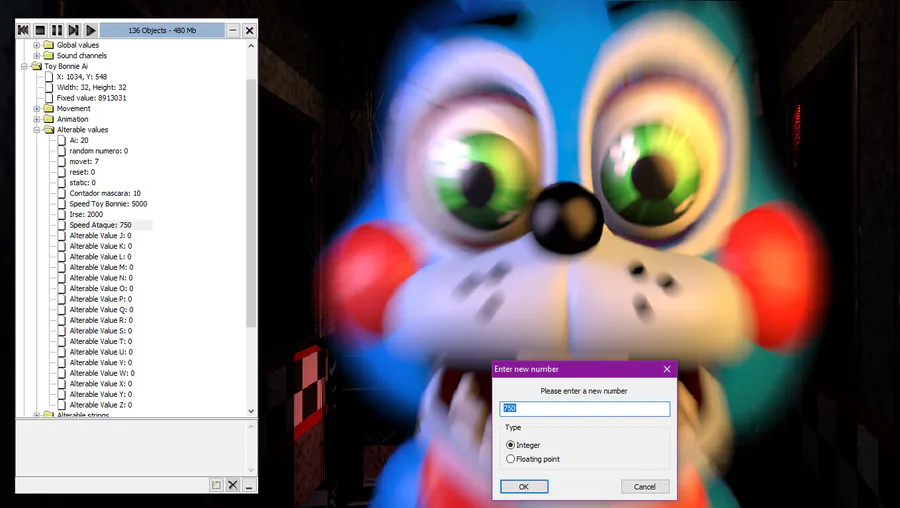Click the document icon beside Irse: 2000
The width and height of the screenshot is (900, 508).
(x=61, y=215)
